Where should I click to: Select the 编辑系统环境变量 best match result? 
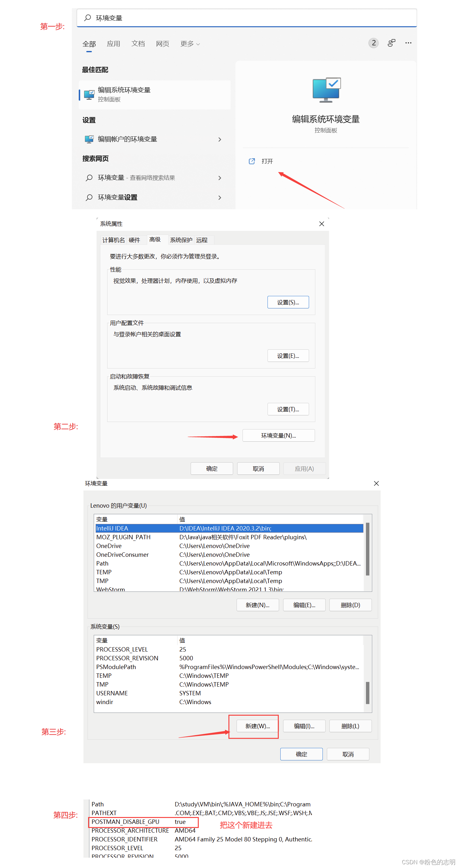155,95
